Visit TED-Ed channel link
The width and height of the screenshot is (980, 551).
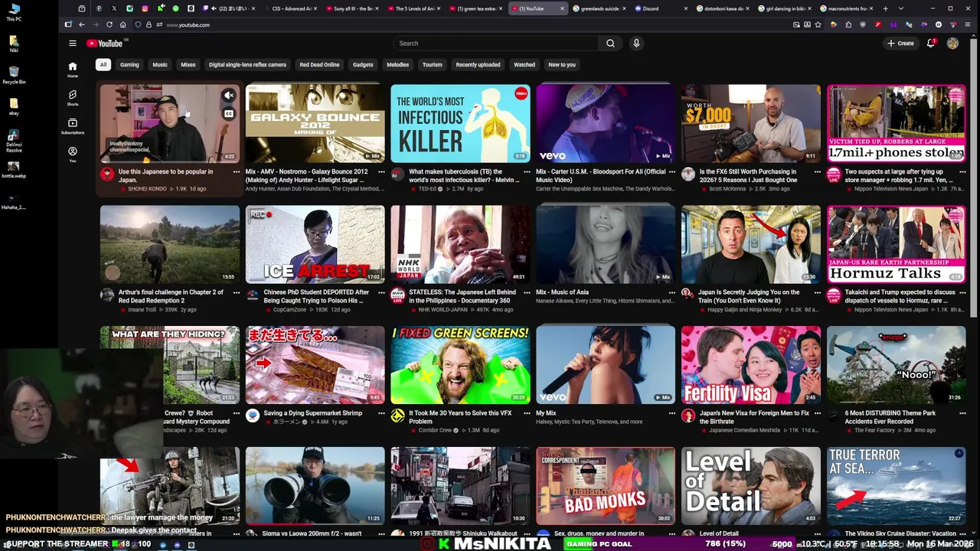coord(427,189)
